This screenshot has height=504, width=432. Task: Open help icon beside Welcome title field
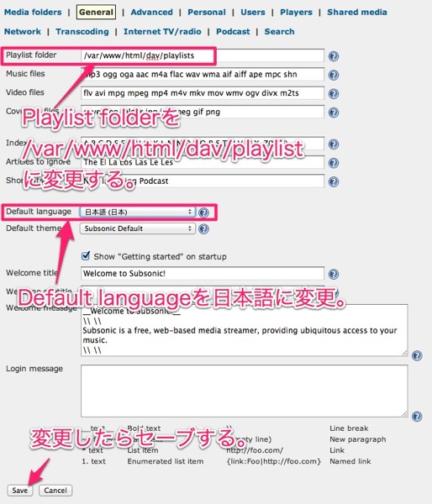point(334,274)
